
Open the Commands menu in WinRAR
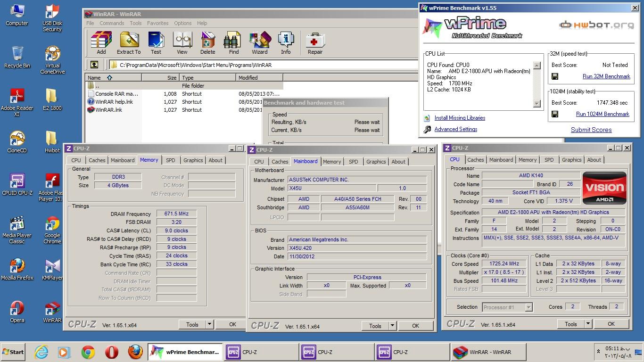tap(112, 23)
